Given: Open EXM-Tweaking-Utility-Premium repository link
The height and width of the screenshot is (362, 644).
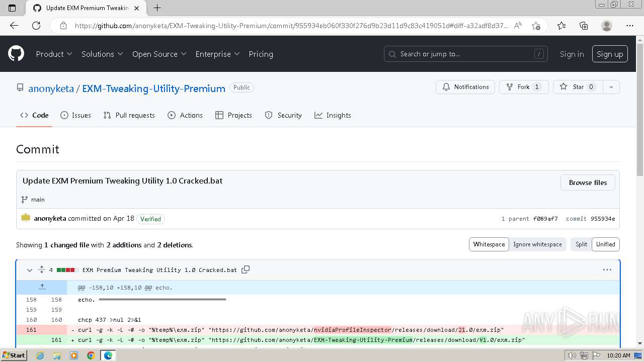Looking at the screenshot, I should (x=153, y=88).
